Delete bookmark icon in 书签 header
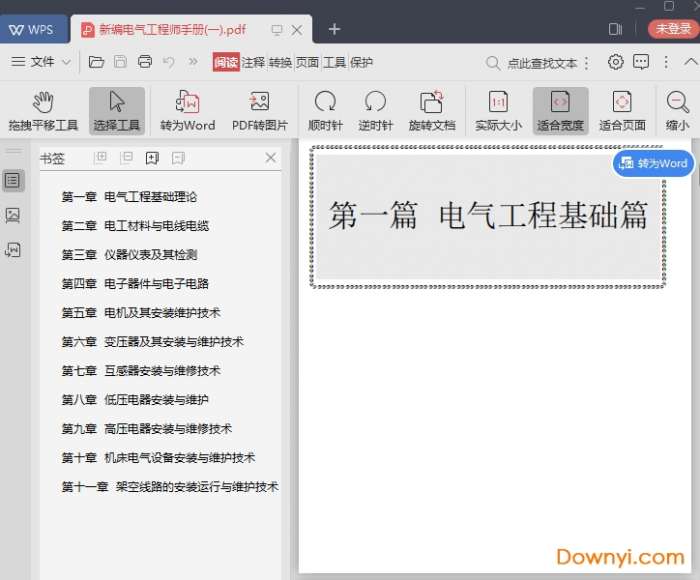The image size is (700, 580). (x=178, y=158)
